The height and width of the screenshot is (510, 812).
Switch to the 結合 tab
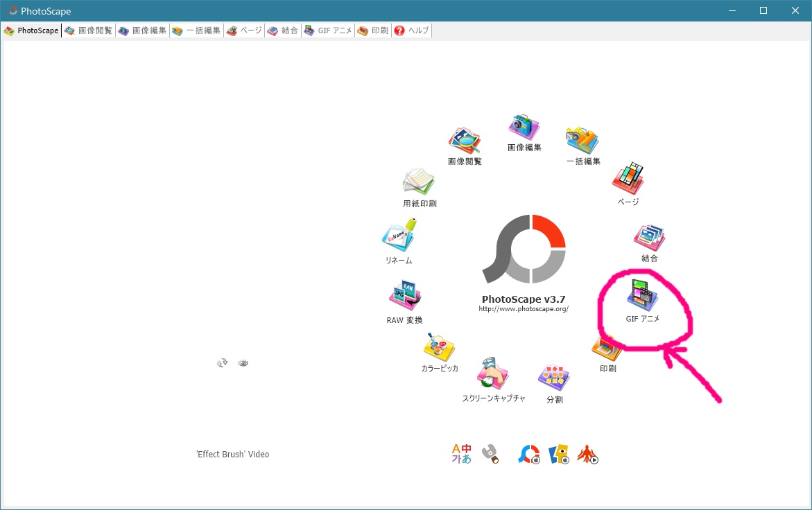[283, 30]
